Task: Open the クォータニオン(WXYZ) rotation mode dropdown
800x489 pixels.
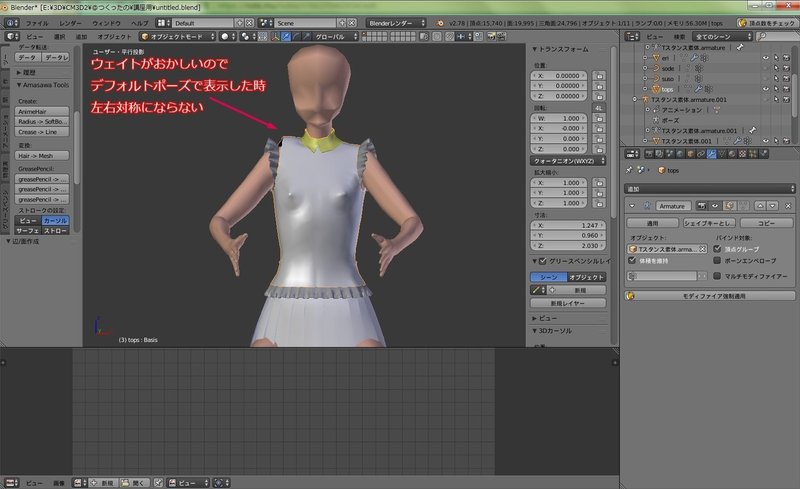Action: [x=568, y=160]
